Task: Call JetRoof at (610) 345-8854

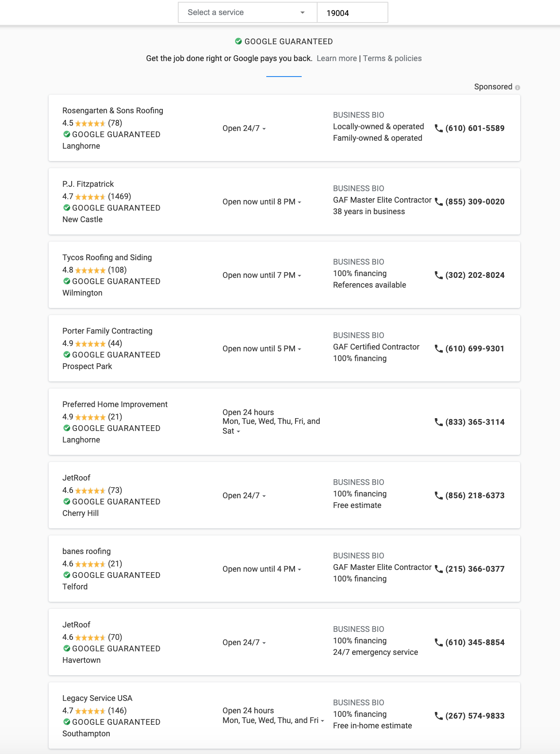Action: pyautogui.click(x=475, y=642)
